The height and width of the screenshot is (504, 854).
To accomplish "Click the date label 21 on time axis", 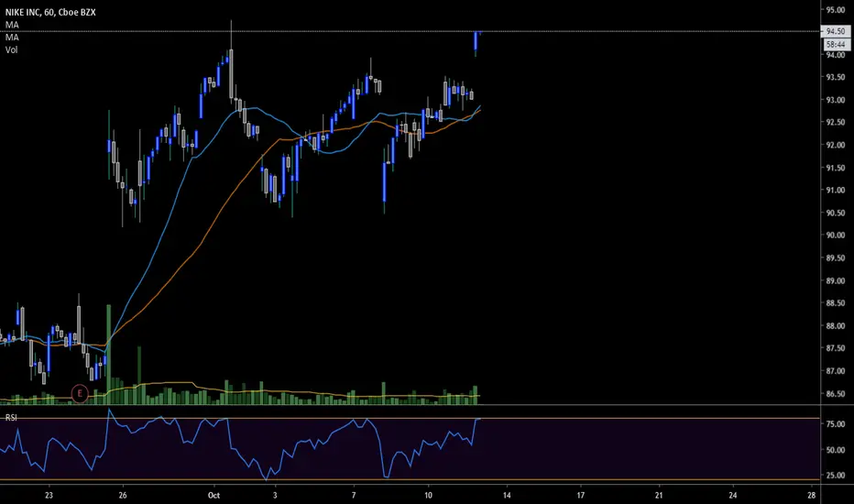I will 659,495.
